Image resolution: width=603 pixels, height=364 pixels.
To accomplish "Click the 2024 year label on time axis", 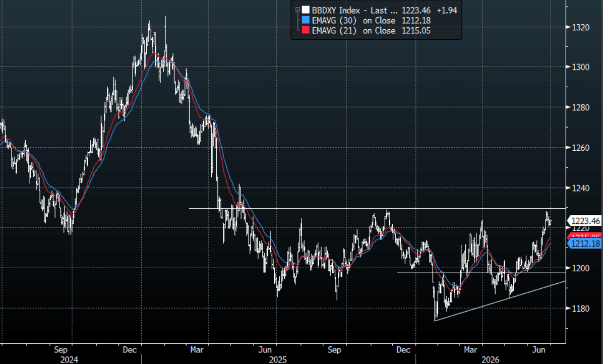I will (x=69, y=359).
